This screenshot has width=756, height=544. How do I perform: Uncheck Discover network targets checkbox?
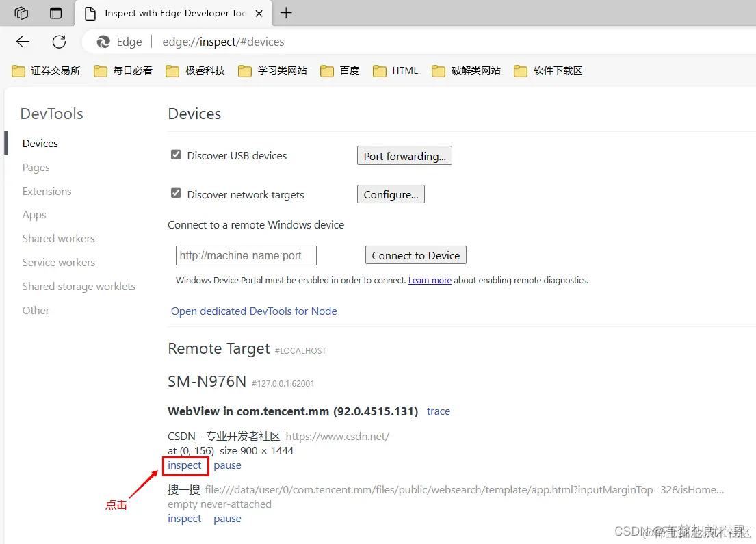176,194
